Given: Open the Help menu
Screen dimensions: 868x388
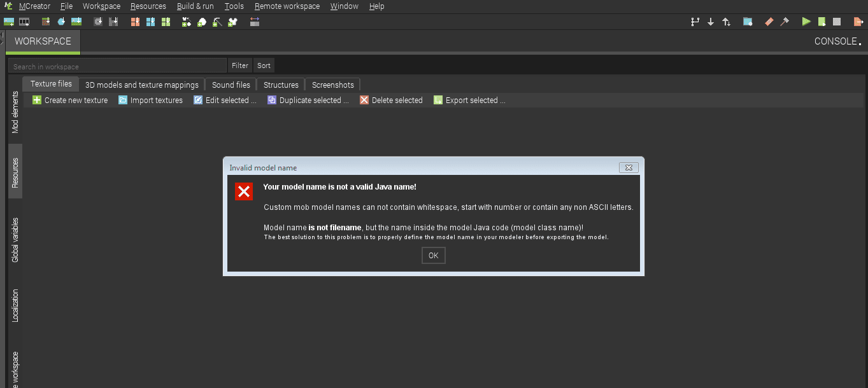Looking at the screenshot, I should click(x=376, y=6).
